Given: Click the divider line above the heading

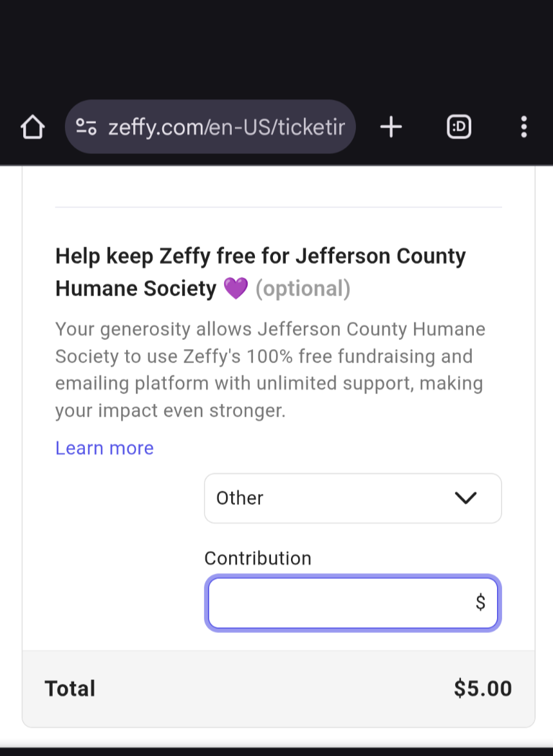Looking at the screenshot, I should (278, 207).
